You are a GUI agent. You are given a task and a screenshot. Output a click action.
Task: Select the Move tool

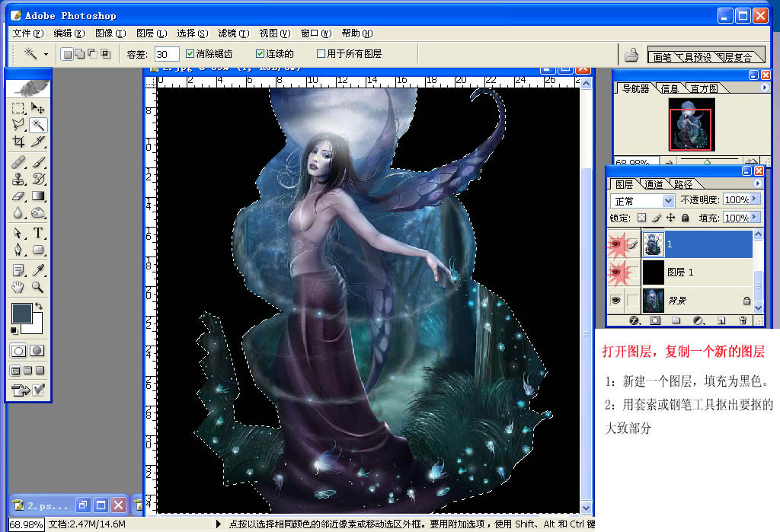coord(38,108)
